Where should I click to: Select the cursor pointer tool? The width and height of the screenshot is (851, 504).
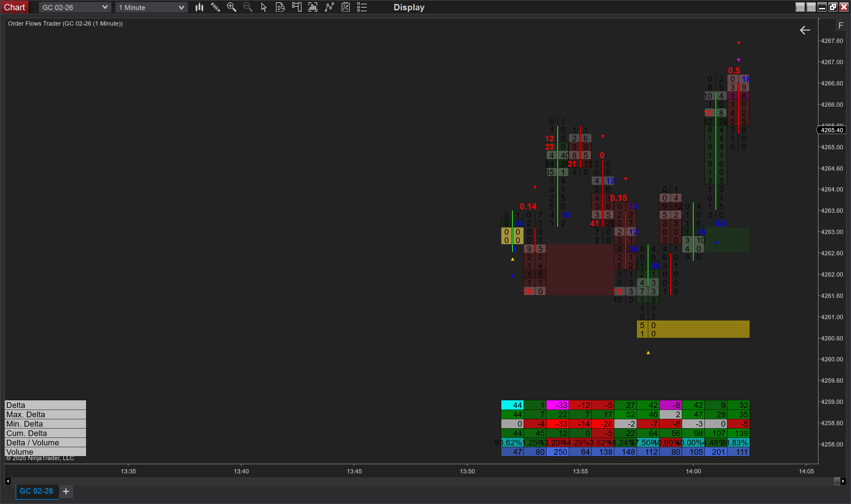pyautogui.click(x=264, y=7)
